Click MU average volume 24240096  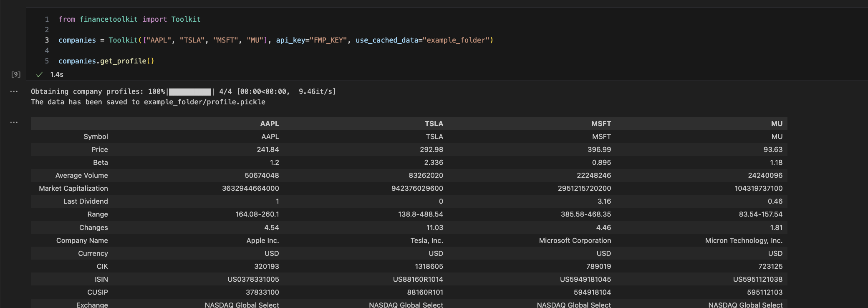click(765, 175)
